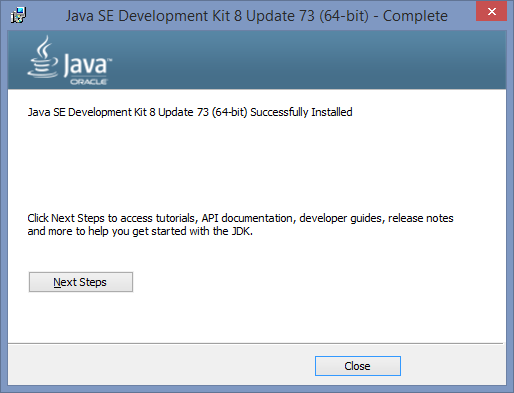Click the gray footer left of the Close button
Screen dimensions: 514x393
coord(160,365)
